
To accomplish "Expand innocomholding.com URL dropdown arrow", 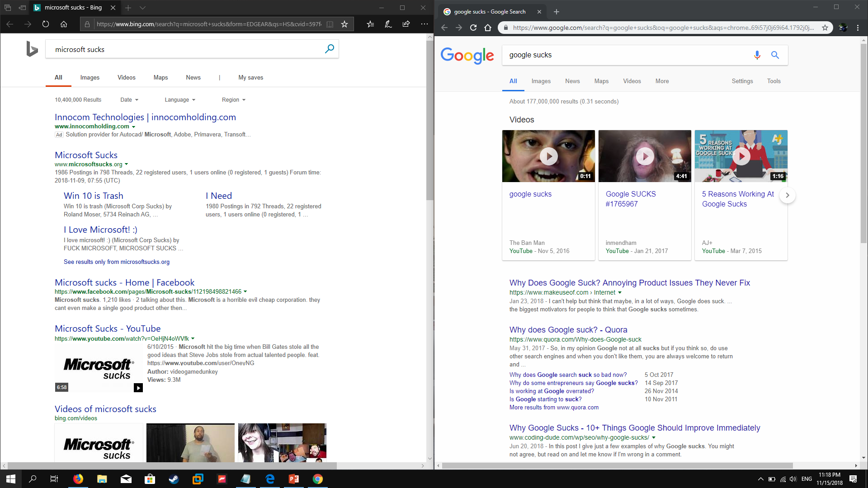I will click(x=133, y=127).
